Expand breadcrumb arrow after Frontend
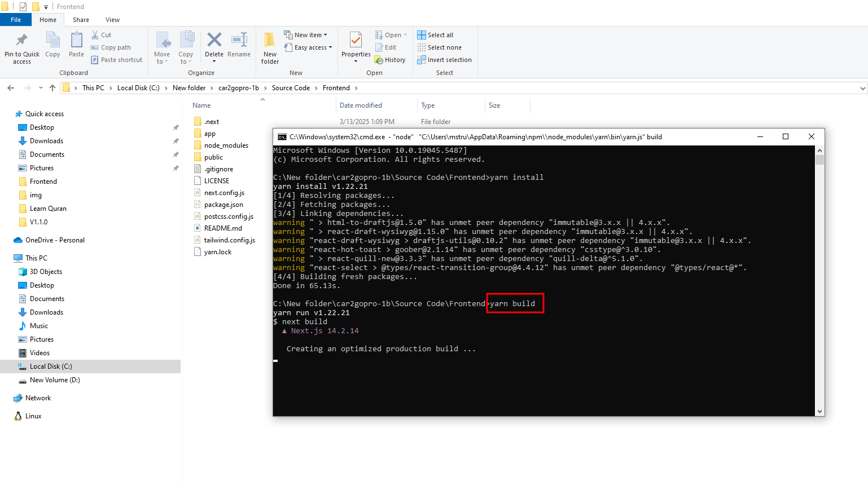The height and width of the screenshot is (486, 868). pyautogui.click(x=356, y=88)
